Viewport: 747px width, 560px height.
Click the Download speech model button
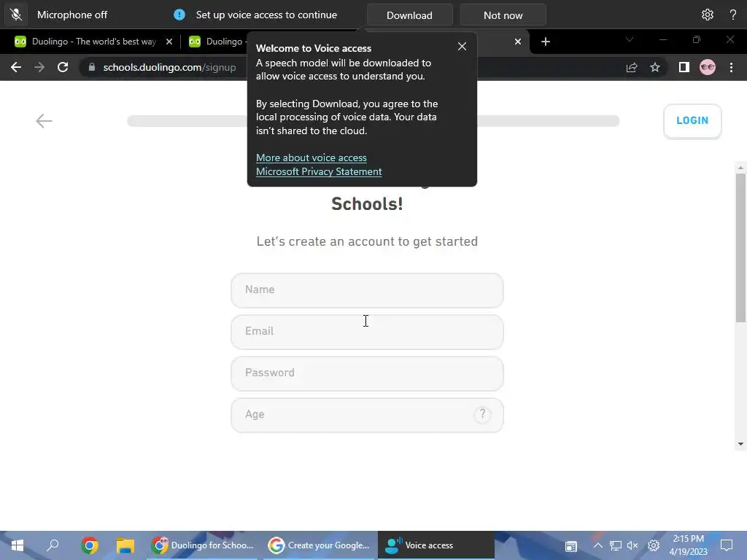point(409,15)
